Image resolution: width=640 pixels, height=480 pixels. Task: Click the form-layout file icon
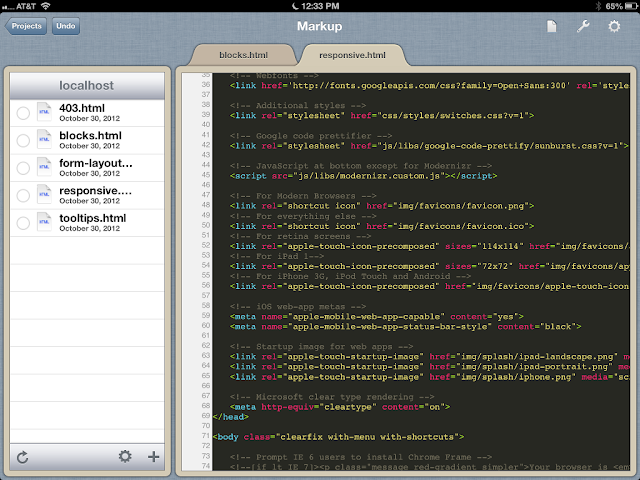click(44, 167)
